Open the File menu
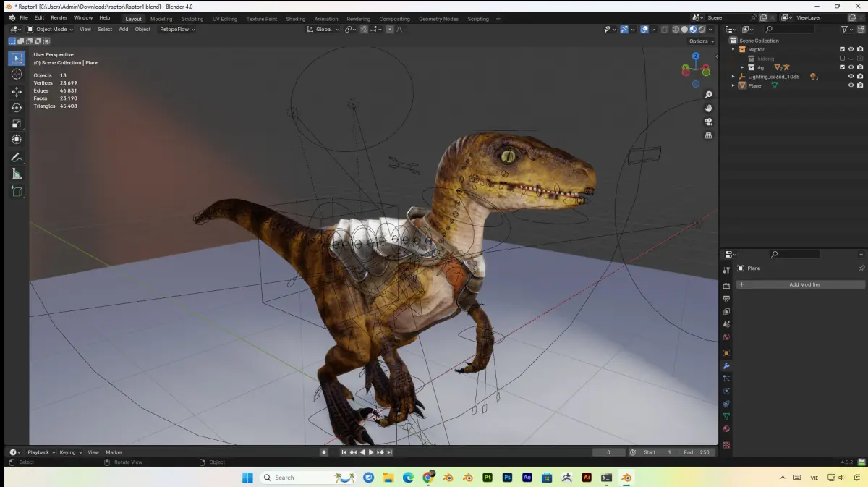The width and height of the screenshot is (868, 487). [x=24, y=17]
